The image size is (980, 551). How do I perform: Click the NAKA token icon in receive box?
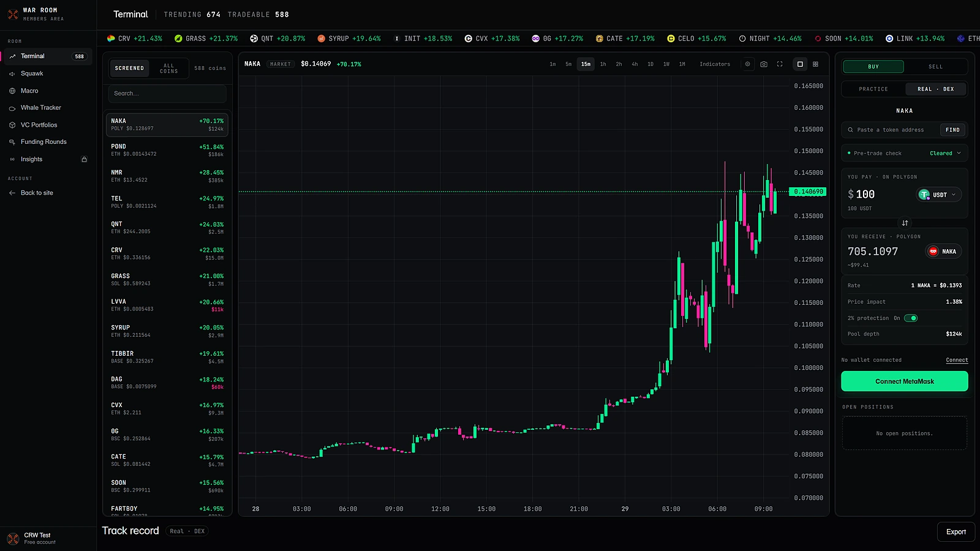click(x=933, y=252)
